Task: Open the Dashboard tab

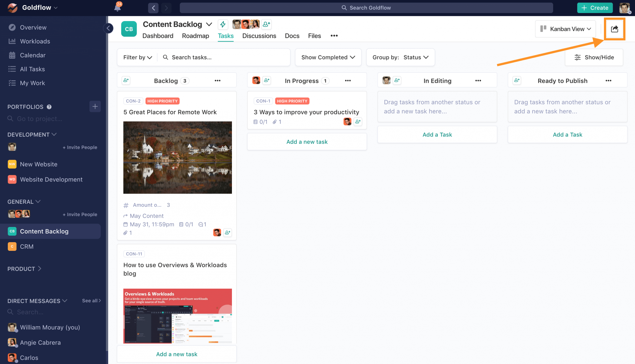Action: [x=158, y=36]
